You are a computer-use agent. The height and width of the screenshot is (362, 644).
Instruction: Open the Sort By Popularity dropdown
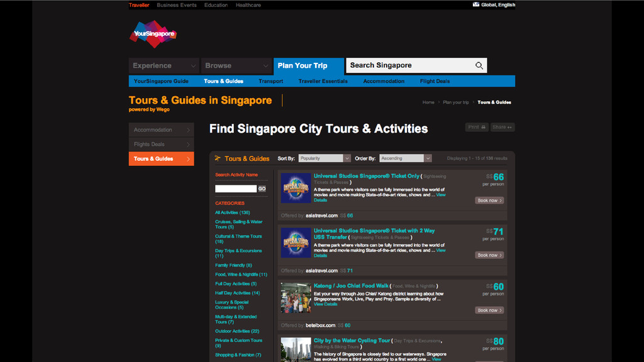point(324,158)
